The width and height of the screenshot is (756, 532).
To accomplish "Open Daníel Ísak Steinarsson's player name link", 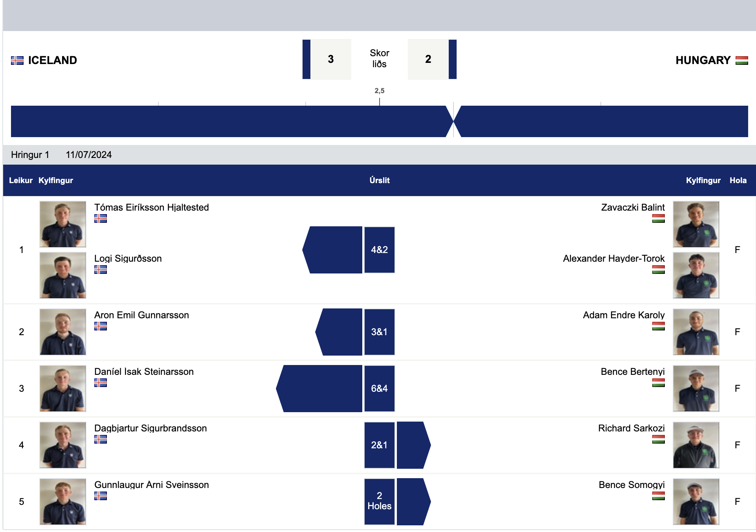I will [144, 372].
